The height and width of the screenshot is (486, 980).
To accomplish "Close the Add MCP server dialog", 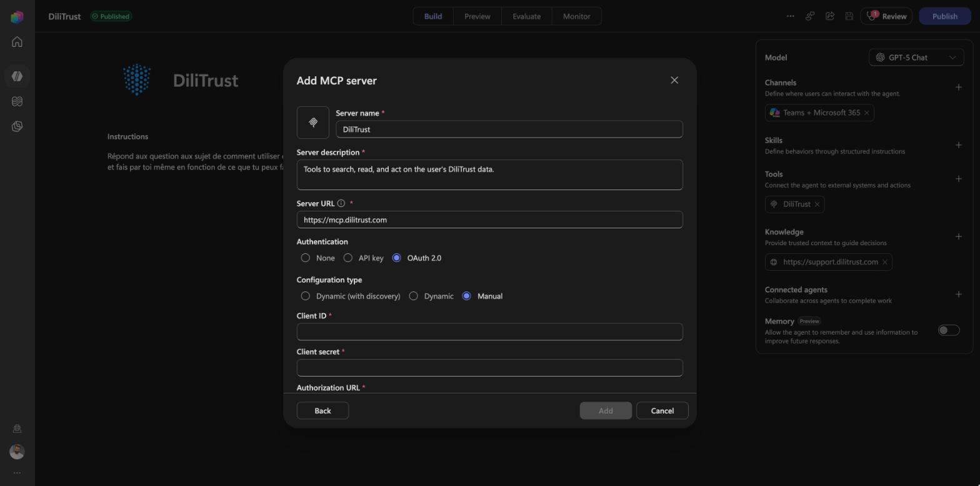I will 674,80.
